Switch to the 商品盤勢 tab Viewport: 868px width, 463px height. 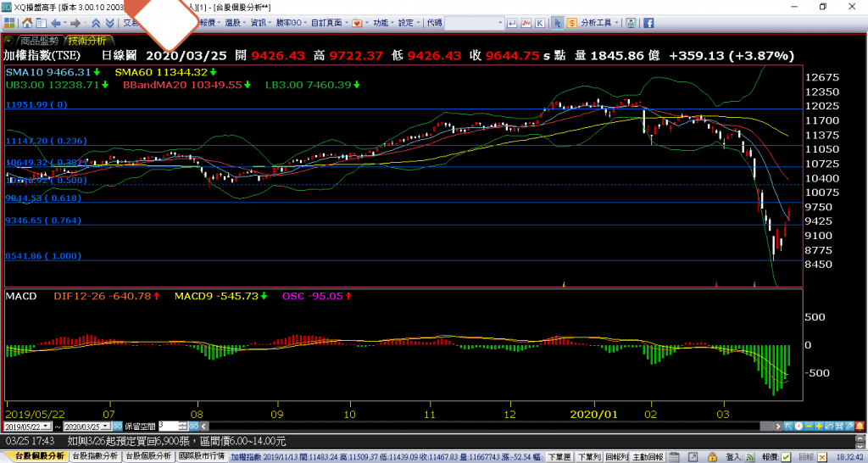point(40,40)
